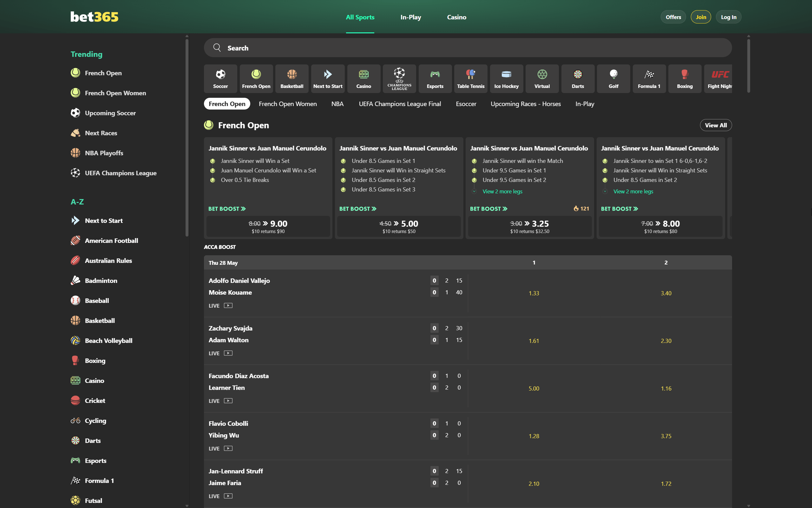Screen dimensions: 812x508
Task: Open Baseball in the sidebar
Action: (x=90, y=300)
